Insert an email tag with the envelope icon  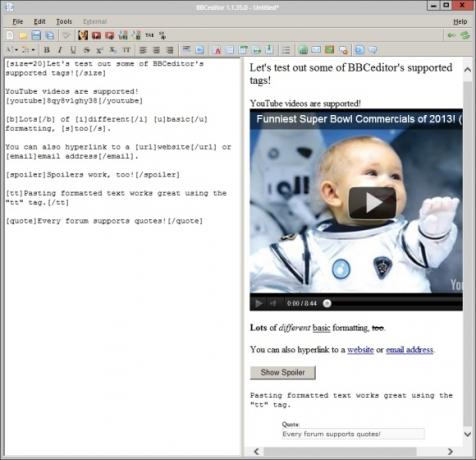point(316,50)
